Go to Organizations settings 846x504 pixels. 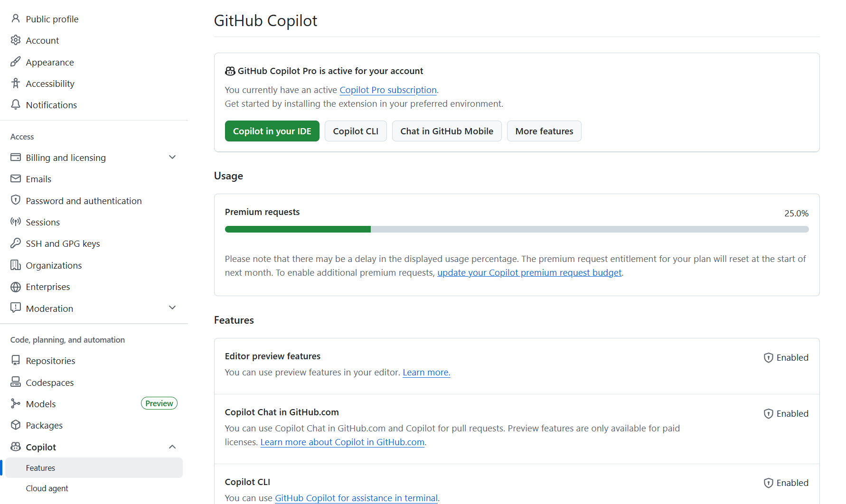(x=94, y=265)
